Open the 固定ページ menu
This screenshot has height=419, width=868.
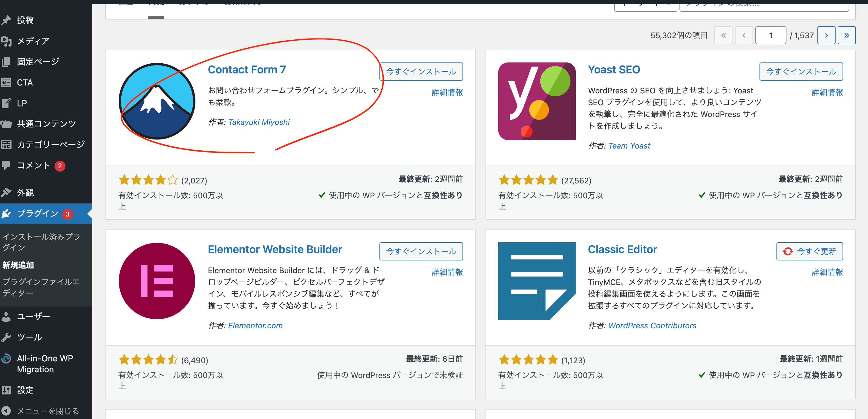point(46,62)
